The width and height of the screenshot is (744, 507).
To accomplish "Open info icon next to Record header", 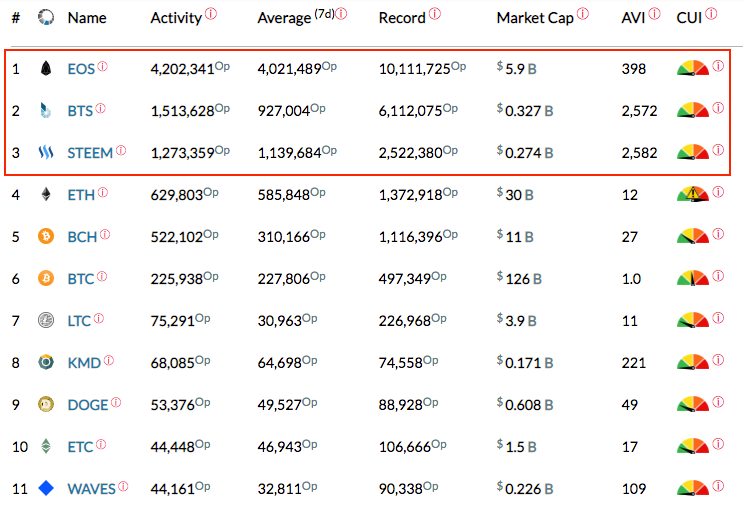I will tap(435, 14).
